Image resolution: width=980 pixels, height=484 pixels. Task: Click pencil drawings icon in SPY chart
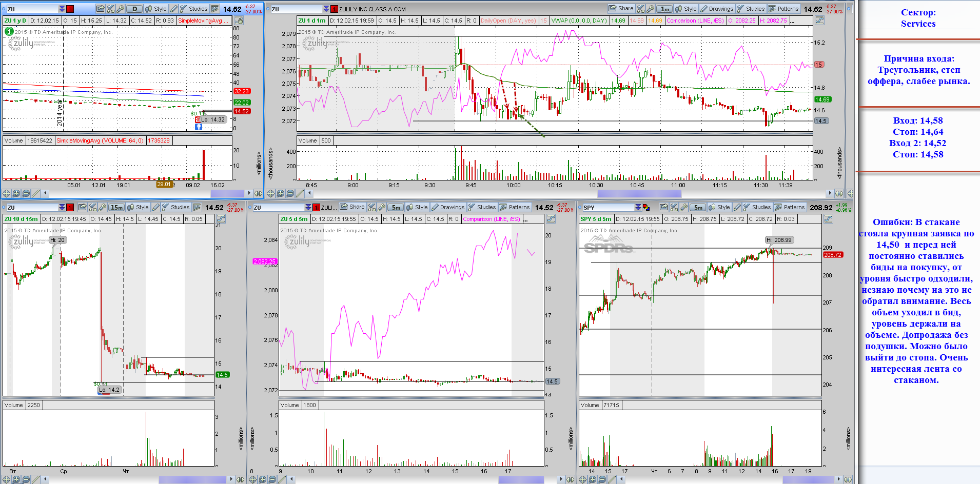point(737,207)
